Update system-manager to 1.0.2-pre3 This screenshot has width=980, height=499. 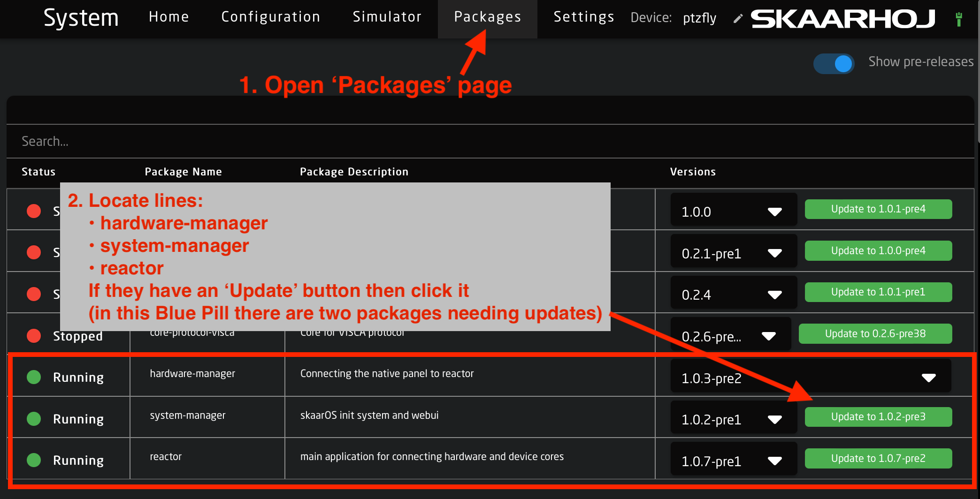[878, 417]
